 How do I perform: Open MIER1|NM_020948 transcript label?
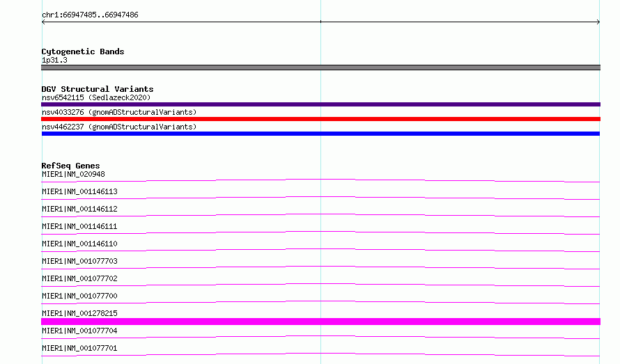[73, 174]
